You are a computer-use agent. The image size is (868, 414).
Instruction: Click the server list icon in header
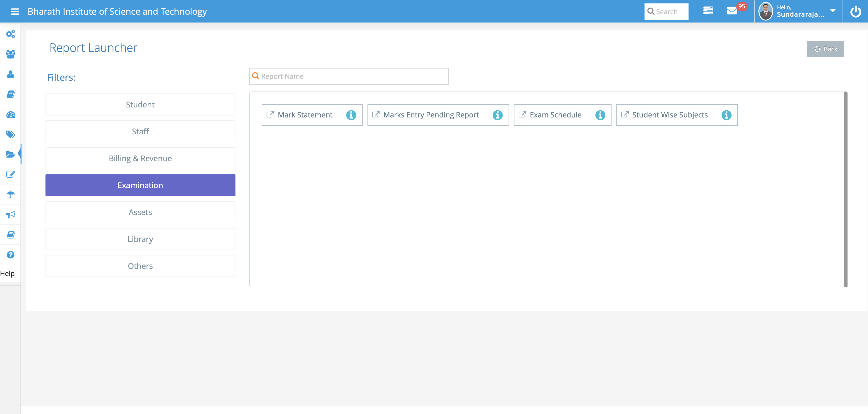[x=708, y=11]
